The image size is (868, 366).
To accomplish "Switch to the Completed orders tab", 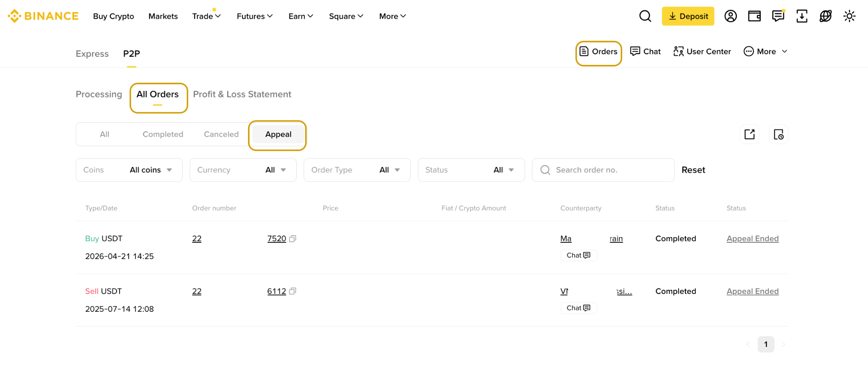I will pyautogui.click(x=163, y=134).
